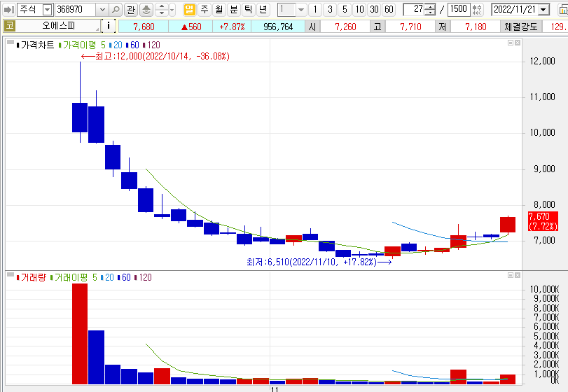Click the current price 7,680
The image size is (568, 392).
pyautogui.click(x=144, y=27)
